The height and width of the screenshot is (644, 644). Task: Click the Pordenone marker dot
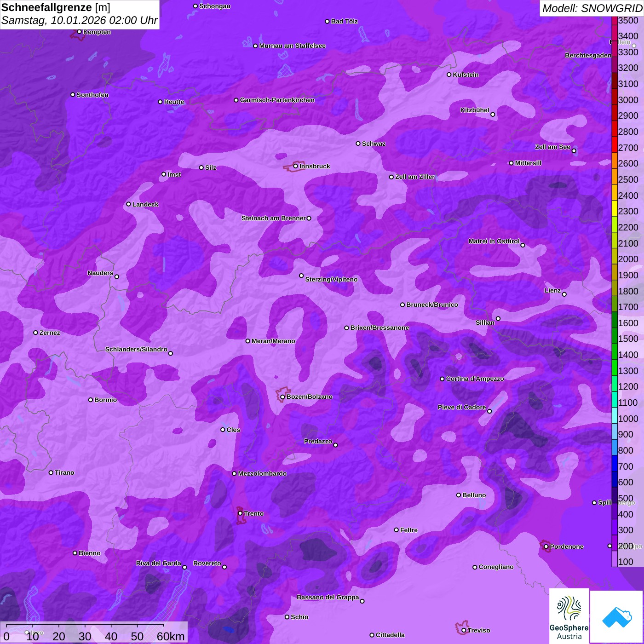click(x=546, y=547)
